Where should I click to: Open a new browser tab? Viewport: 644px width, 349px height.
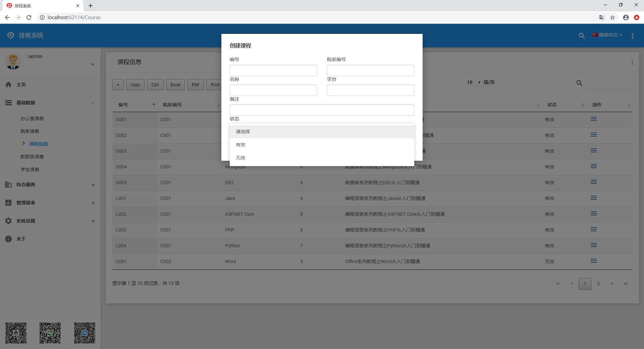coord(91,6)
